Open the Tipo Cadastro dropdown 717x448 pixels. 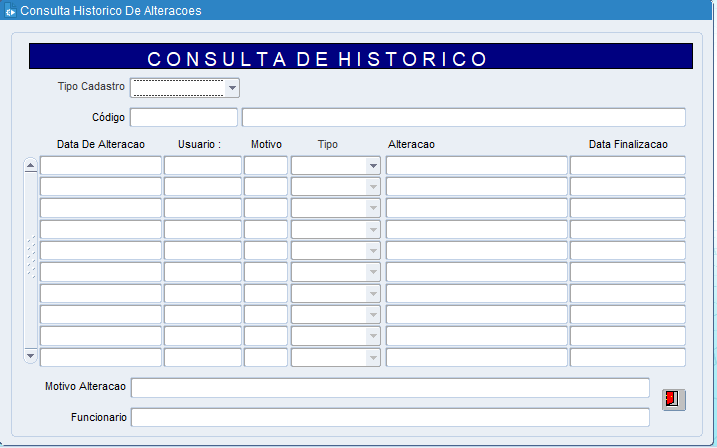tap(232, 88)
